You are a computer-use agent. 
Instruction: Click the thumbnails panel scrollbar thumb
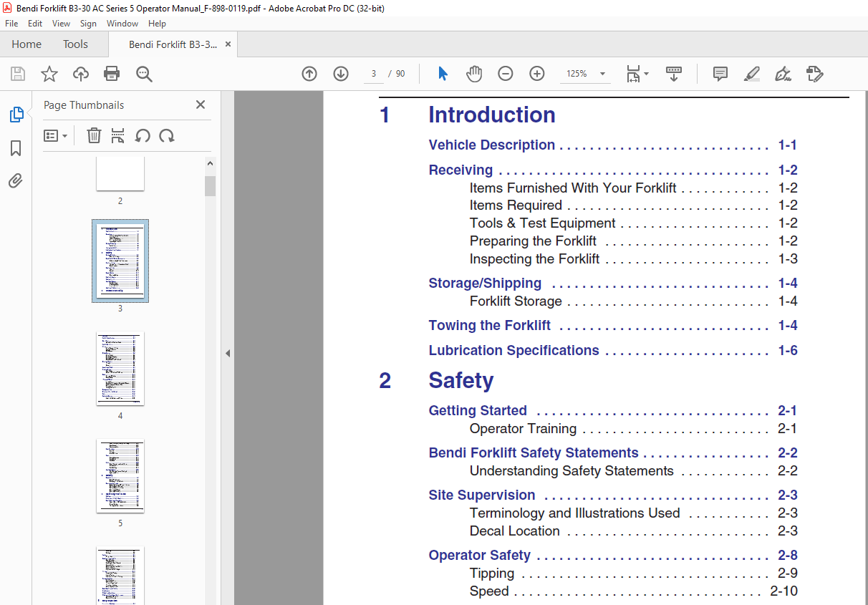(210, 186)
